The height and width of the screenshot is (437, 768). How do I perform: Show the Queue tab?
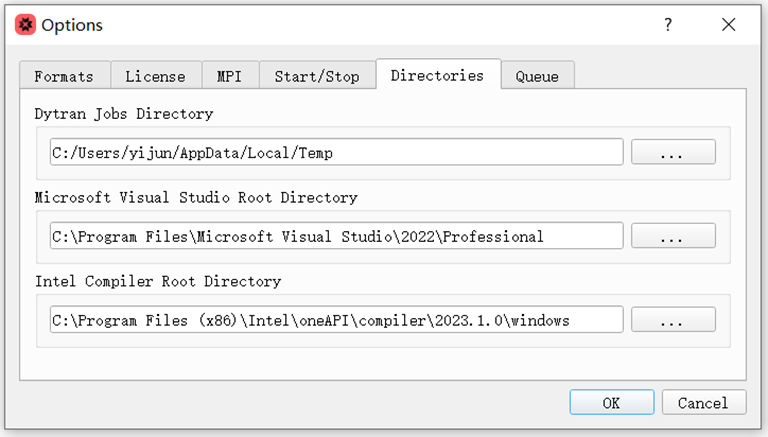[x=537, y=76]
